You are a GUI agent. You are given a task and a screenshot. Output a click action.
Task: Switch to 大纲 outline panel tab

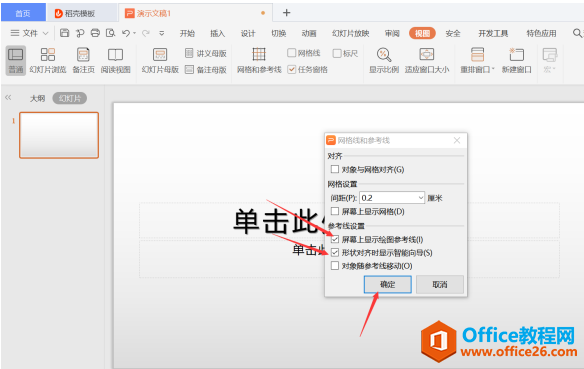37,98
